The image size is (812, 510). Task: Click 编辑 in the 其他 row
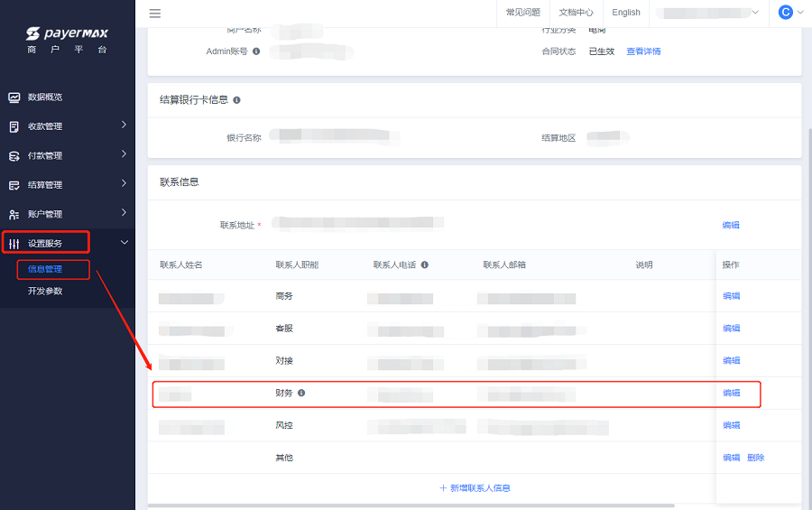(x=732, y=458)
